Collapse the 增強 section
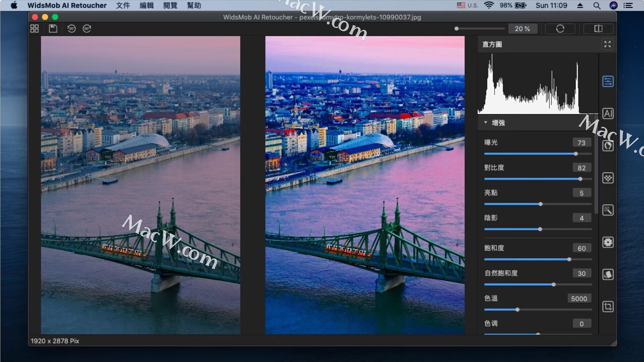This screenshot has width=644, height=362. tap(485, 123)
